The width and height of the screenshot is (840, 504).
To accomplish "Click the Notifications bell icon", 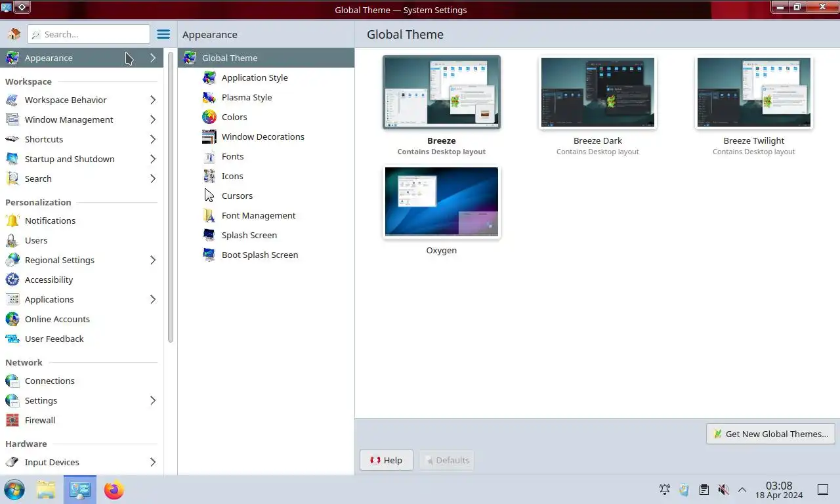I will click(x=12, y=220).
